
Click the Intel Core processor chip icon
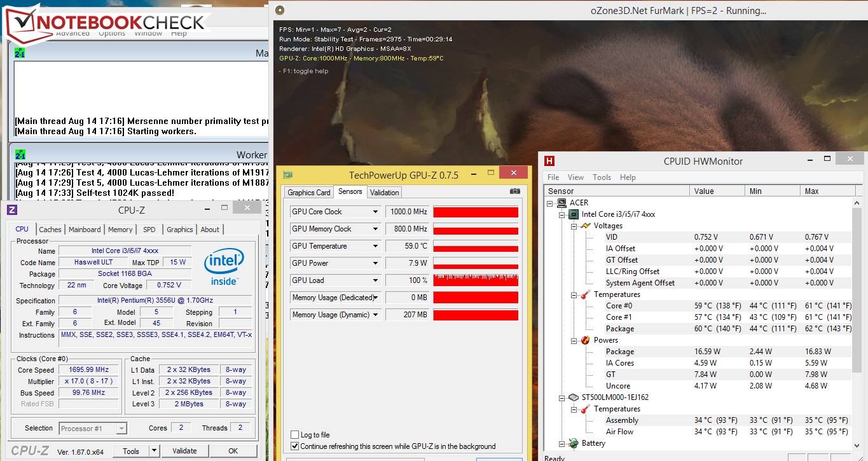coord(574,214)
